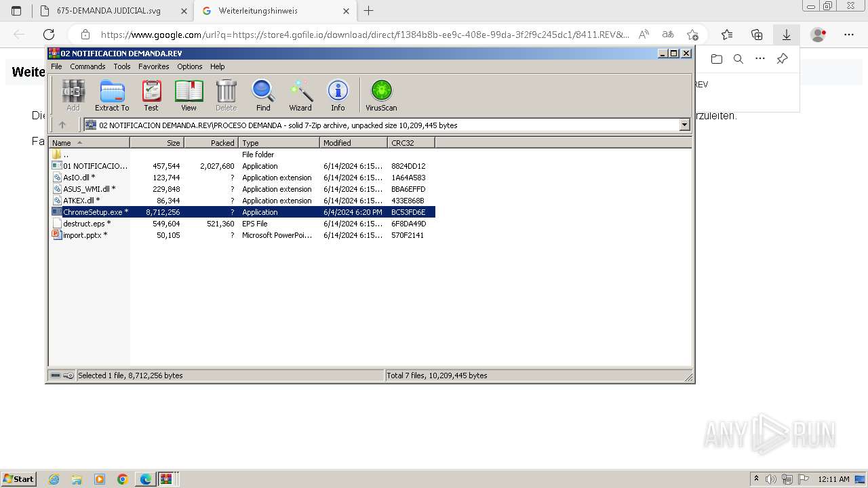Click the CRC32 value 8824DD12
This screenshot has width=868, height=488.
tap(408, 166)
